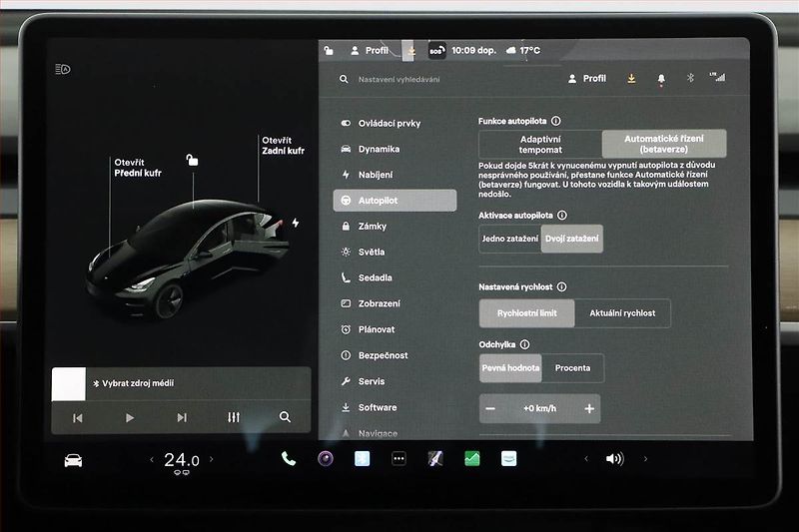Image resolution: width=799 pixels, height=532 pixels.
Task: Decrease speed offset with minus button
Action: (490, 408)
